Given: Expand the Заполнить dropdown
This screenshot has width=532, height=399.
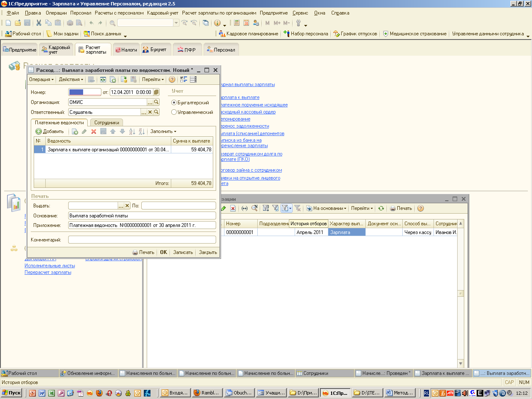Looking at the screenshot, I should coord(163,131).
